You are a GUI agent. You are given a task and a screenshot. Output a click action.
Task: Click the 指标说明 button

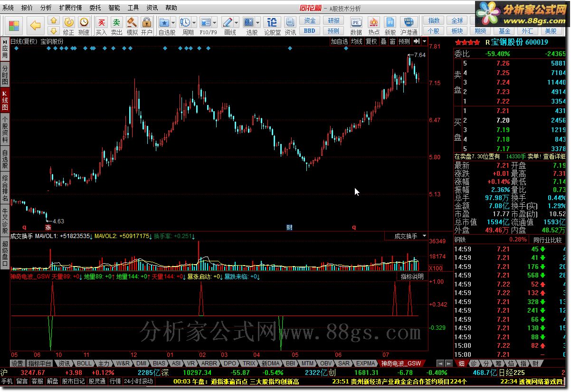pos(412,276)
